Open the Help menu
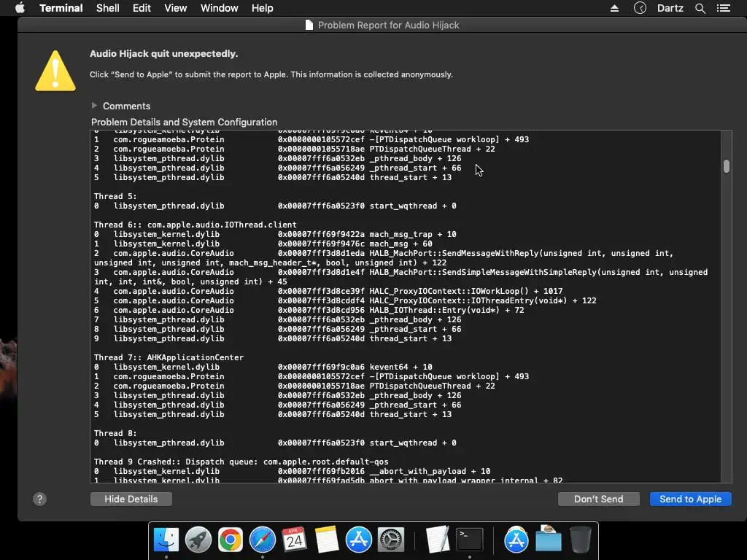This screenshot has width=747, height=560. click(x=263, y=8)
